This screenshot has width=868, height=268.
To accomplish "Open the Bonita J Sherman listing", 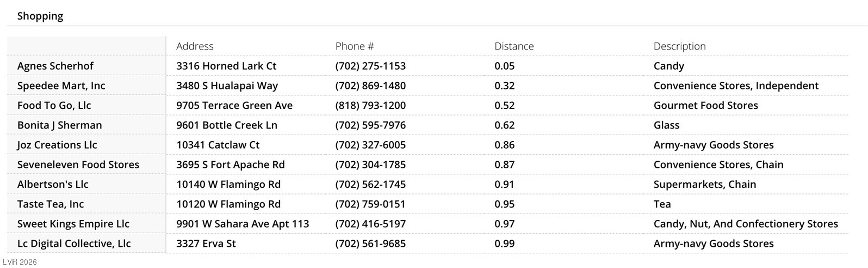I will point(60,125).
